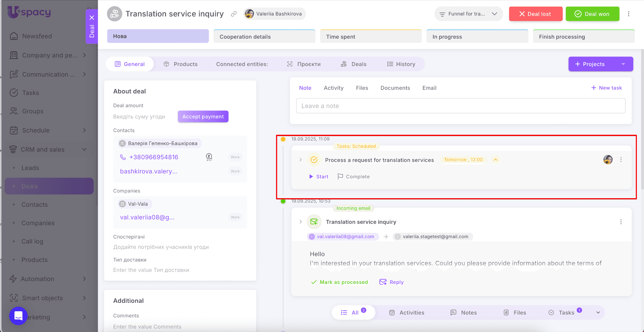This screenshot has width=644, height=332.
Task: Open three-dot menu beside Deal won
Action: pos(629,14)
